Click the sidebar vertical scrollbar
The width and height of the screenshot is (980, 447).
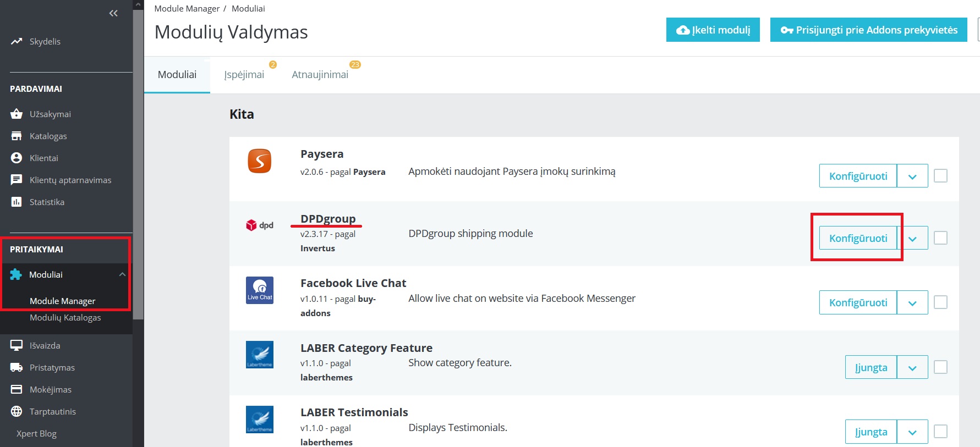point(138,165)
